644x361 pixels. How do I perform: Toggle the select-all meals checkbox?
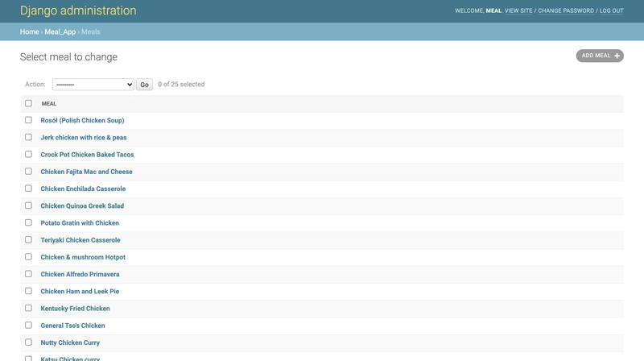tap(28, 103)
